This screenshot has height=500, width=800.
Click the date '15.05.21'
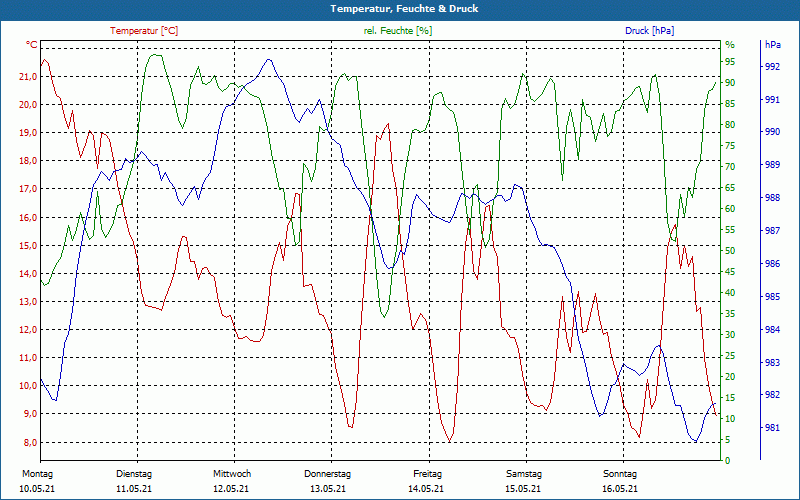[523, 489]
